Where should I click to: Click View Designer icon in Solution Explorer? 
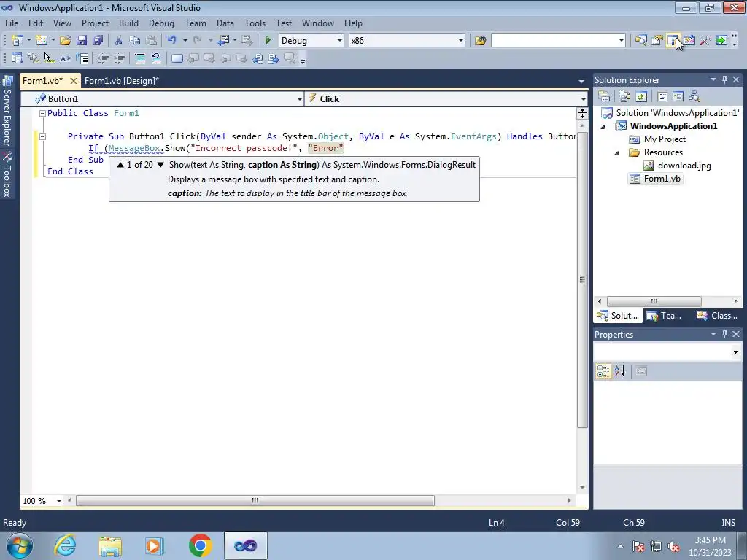point(678,97)
